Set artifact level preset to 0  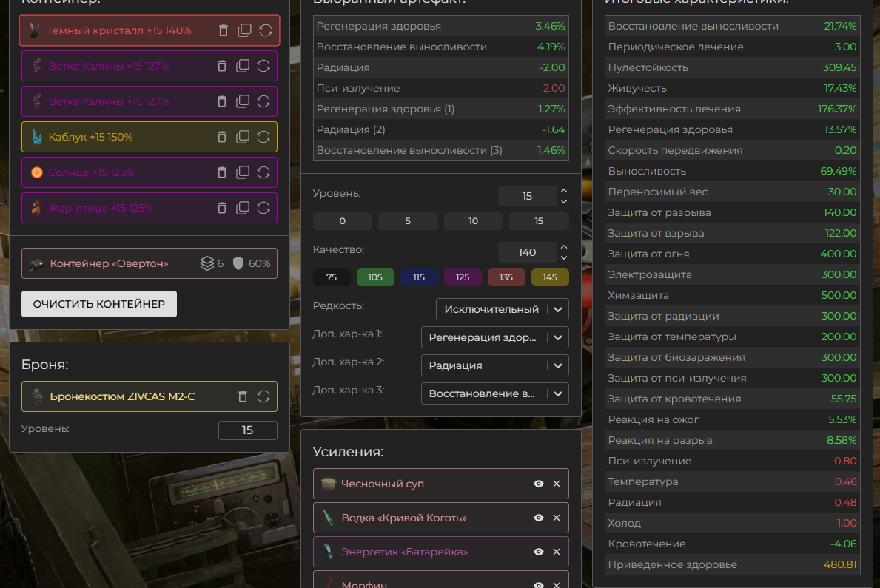pyautogui.click(x=343, y=221)
